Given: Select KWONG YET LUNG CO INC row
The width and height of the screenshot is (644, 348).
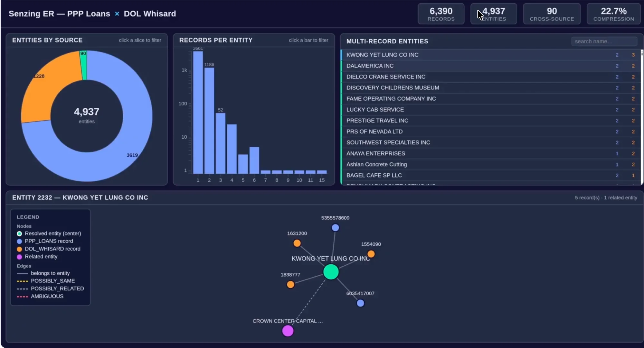Looking at the screenshot, I should (491, 55).
